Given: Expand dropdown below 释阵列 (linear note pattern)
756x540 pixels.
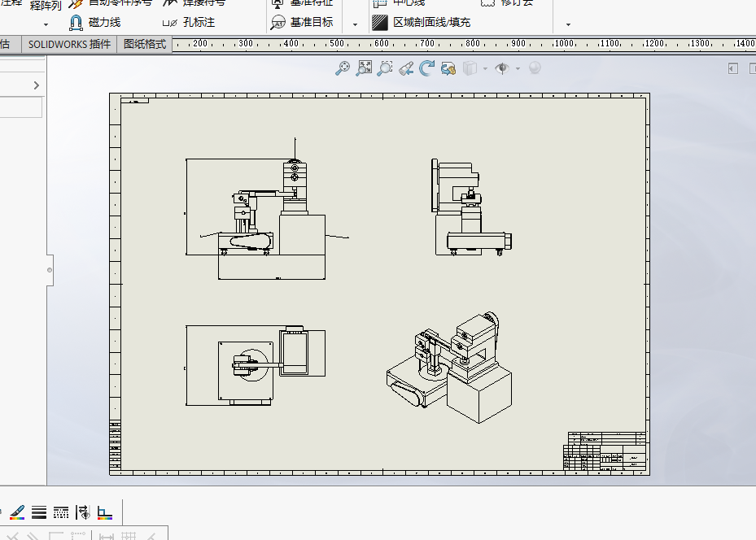Looking at the screenshot, I should 46,24.
